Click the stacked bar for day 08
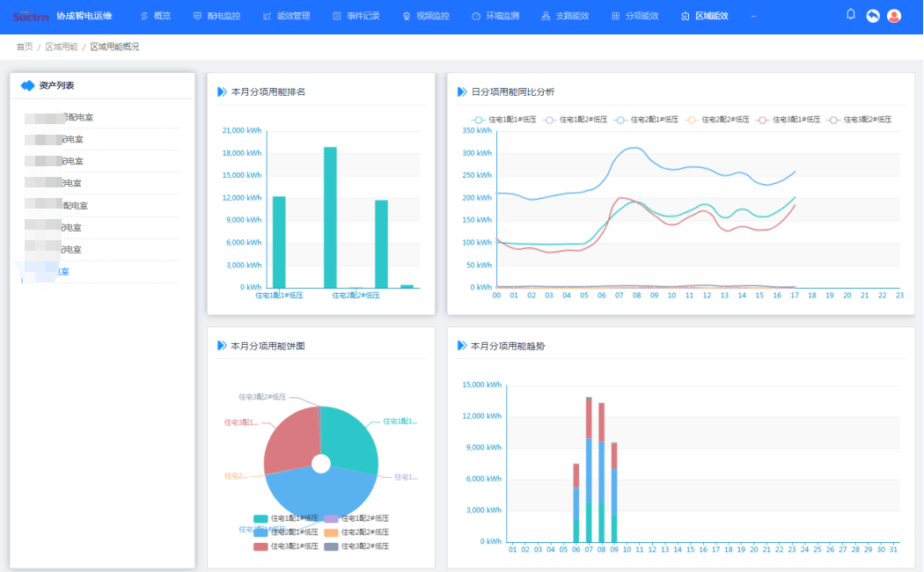Screen dimensions: 924x572 point(601,473)
